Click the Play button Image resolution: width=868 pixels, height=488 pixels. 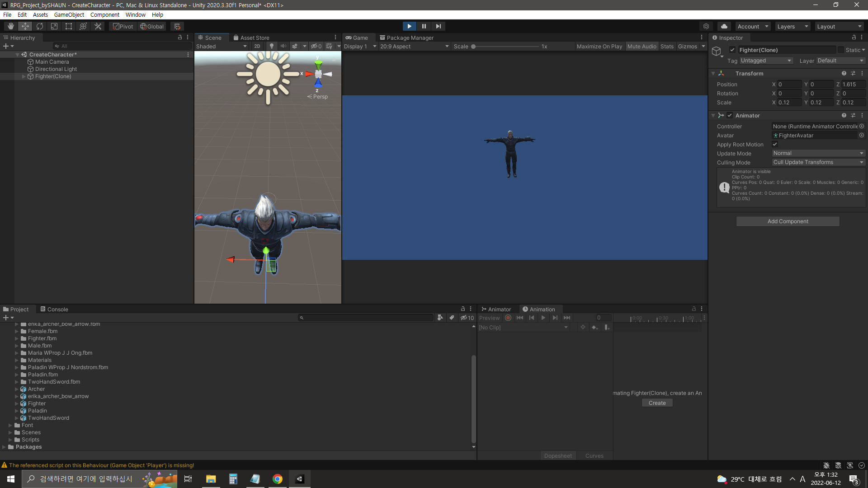pos(409,26)
